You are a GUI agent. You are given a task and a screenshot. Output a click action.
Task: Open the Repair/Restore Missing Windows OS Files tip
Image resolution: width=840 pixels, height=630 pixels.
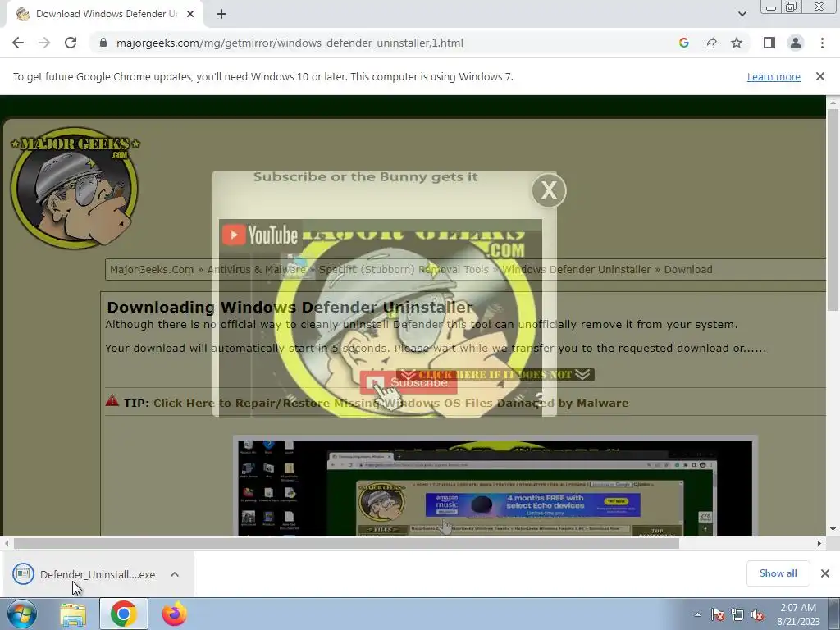[x=390, y=403]
